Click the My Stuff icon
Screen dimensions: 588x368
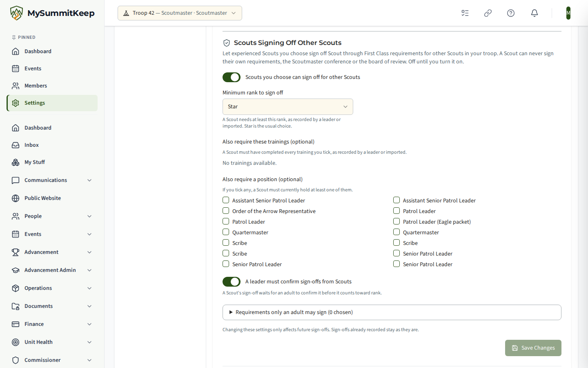(x=16, y=162)
